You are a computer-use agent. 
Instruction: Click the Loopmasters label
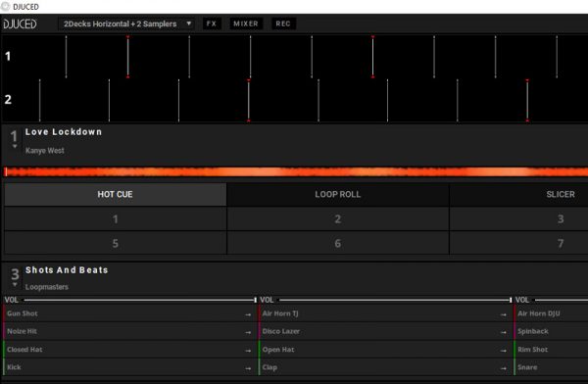tap(47, 287)
